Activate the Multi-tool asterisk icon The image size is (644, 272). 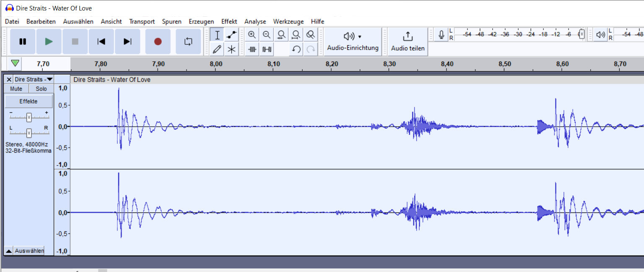231,49
